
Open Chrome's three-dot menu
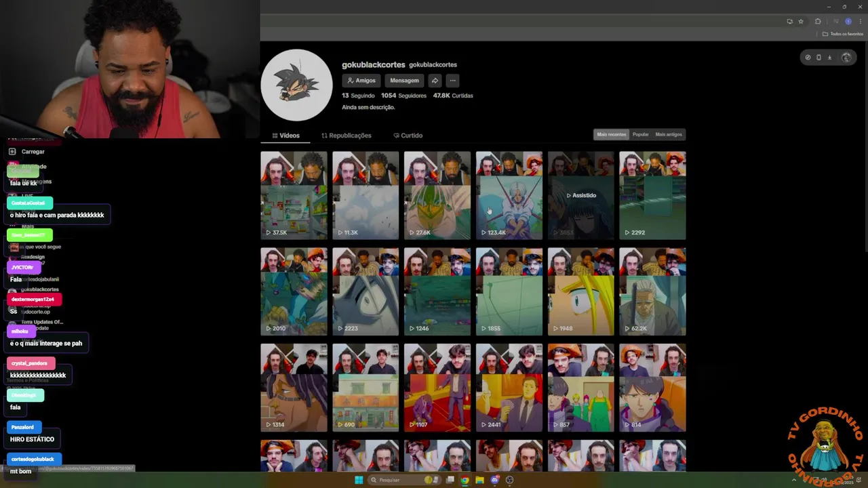(x=860, y=21)
